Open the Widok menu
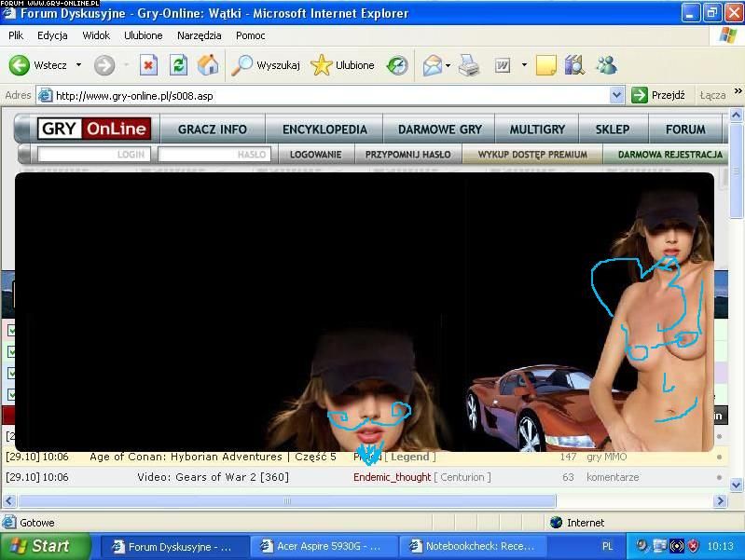 96,35
